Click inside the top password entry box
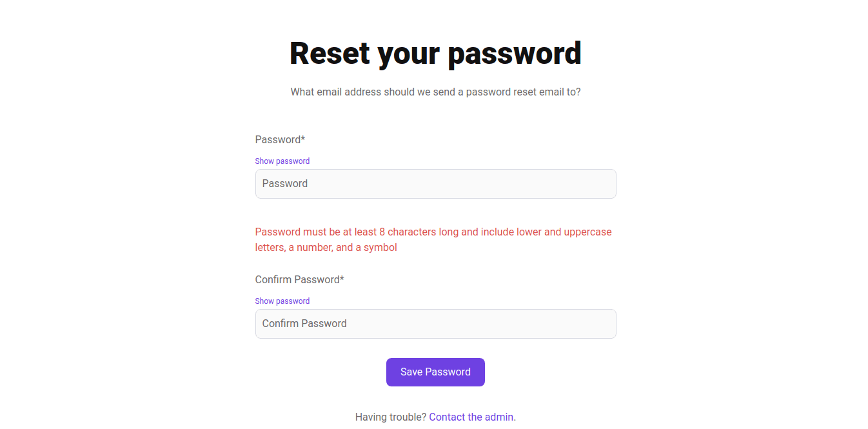 [435, 183]
